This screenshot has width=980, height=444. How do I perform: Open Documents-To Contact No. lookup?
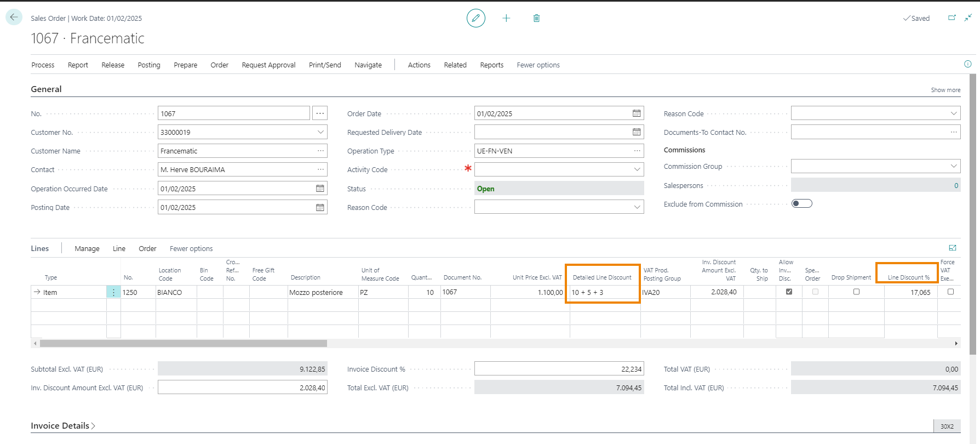pos(954,132)
